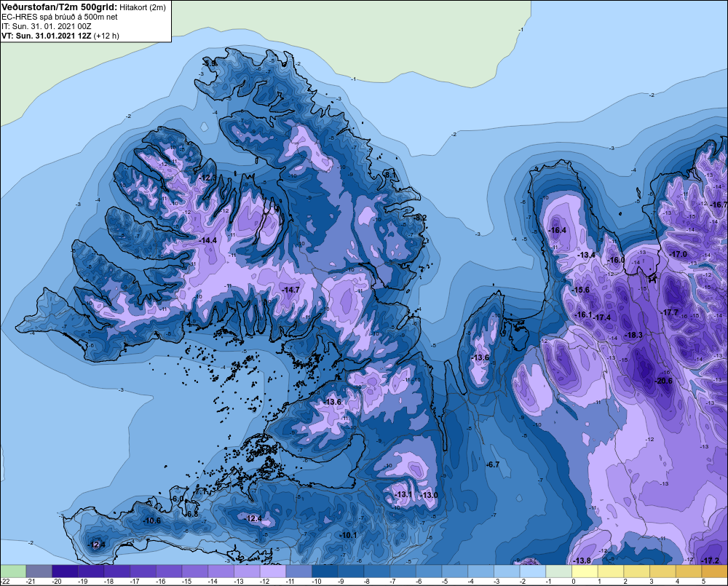Select the 'EC-HRES spá brúuð á 500m net' line

click(x=60, y=17)
